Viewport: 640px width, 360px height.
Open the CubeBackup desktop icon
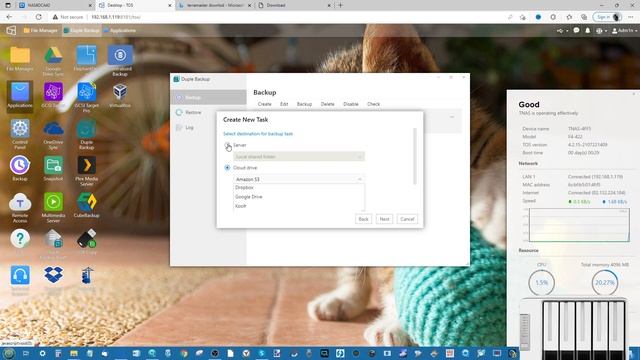[x=87, y=202]
